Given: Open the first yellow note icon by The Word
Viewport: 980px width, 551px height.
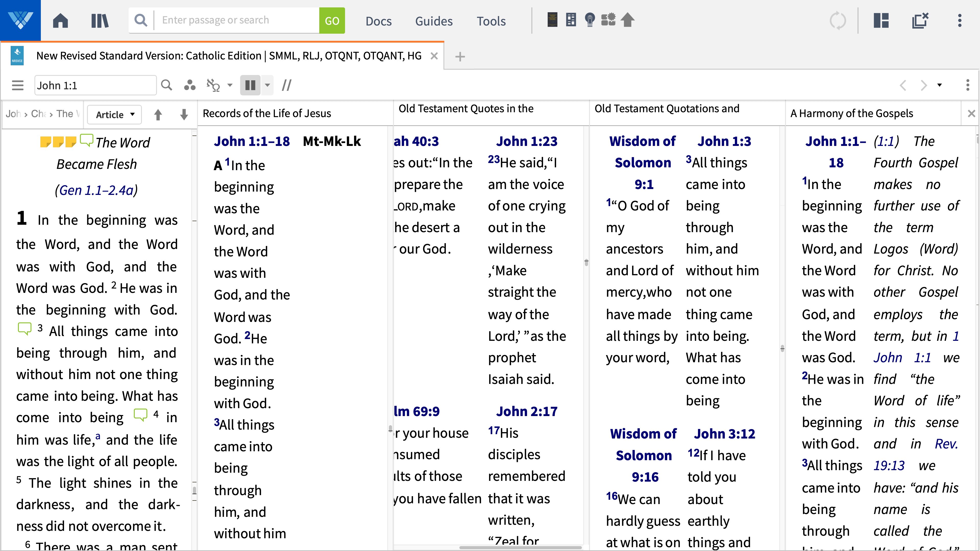Looking at the screenshot, I should (x=46, y=142).
